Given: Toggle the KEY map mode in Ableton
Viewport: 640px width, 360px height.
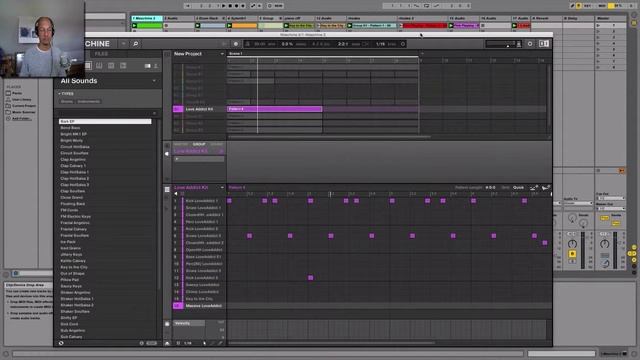Looking at the screenshot, I should tap(587, 6).
